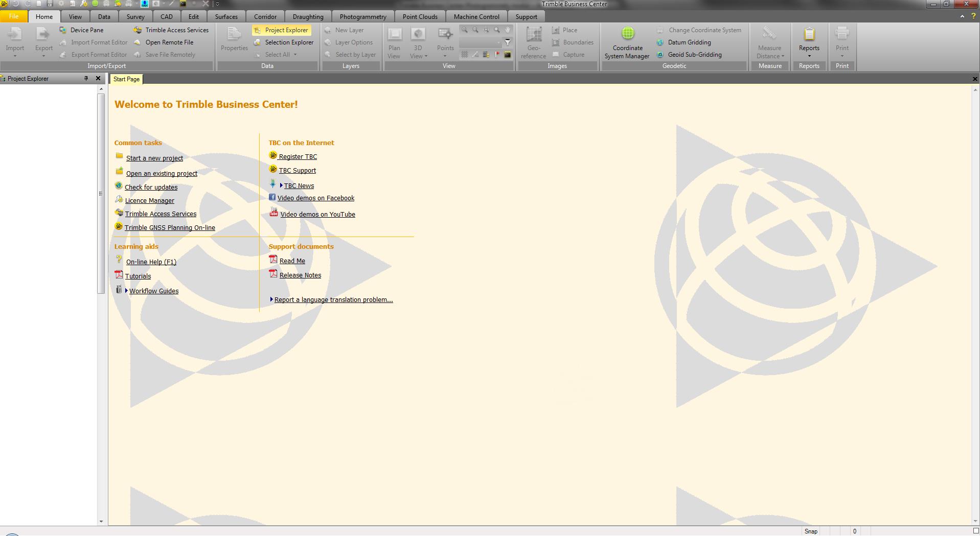Click the Georeference image button
Image resolution: width=980 pixels, height=536 pixels.
(x=534, y=43)
